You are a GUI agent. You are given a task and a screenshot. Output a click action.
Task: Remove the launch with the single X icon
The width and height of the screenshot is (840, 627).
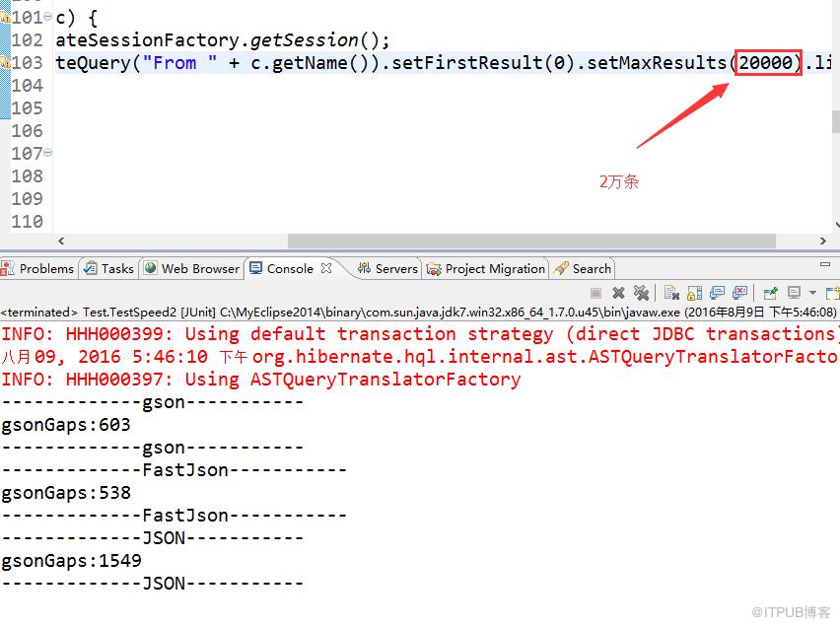coord(618,293)
